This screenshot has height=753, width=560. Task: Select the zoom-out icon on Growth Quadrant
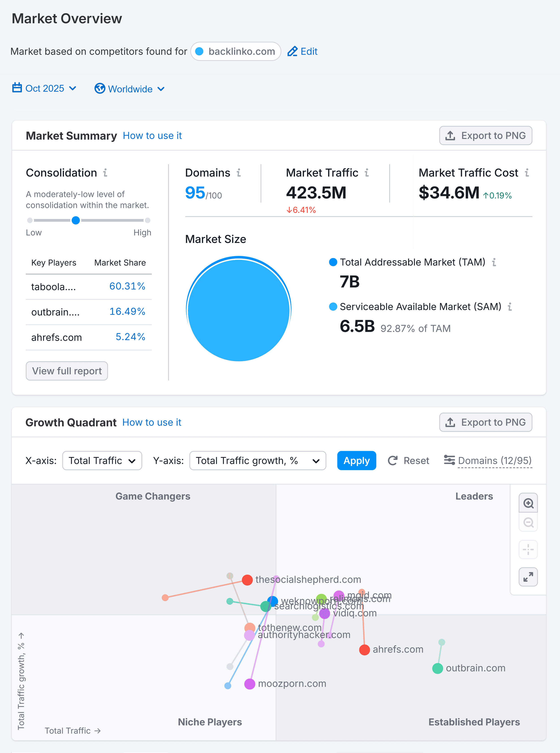(x=528, y=523)
